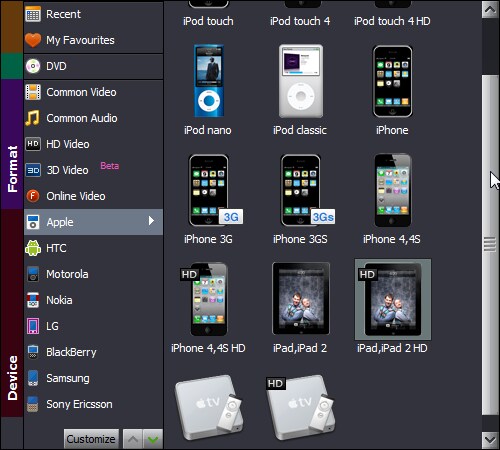
Task: Click the "DVD" label
Action: (x=56, y=66)
